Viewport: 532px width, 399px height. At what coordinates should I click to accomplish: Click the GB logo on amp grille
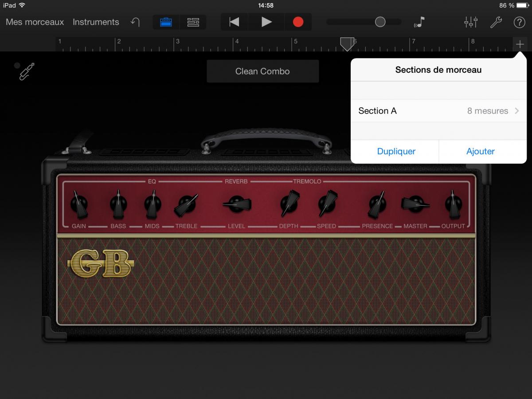point(102,263)
